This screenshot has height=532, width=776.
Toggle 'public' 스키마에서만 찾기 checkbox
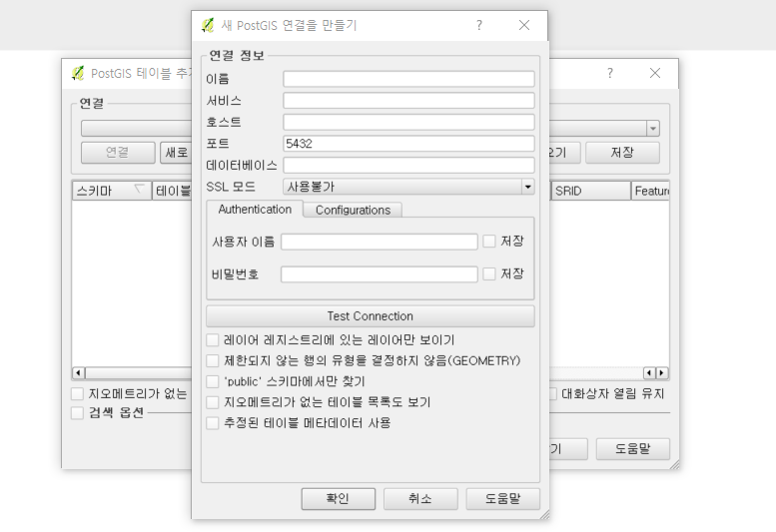(213, 381)
